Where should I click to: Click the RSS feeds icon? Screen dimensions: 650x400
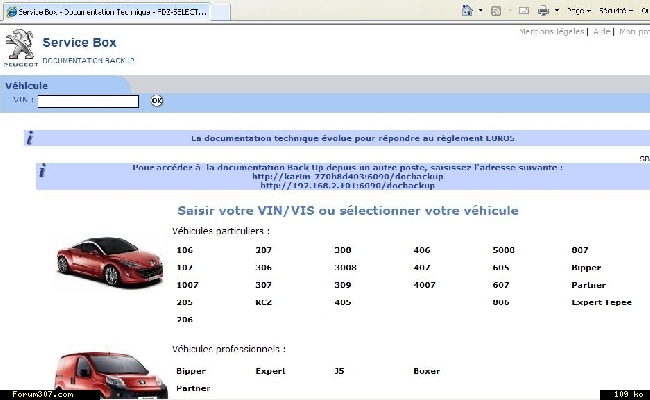[x=496, y=11]
